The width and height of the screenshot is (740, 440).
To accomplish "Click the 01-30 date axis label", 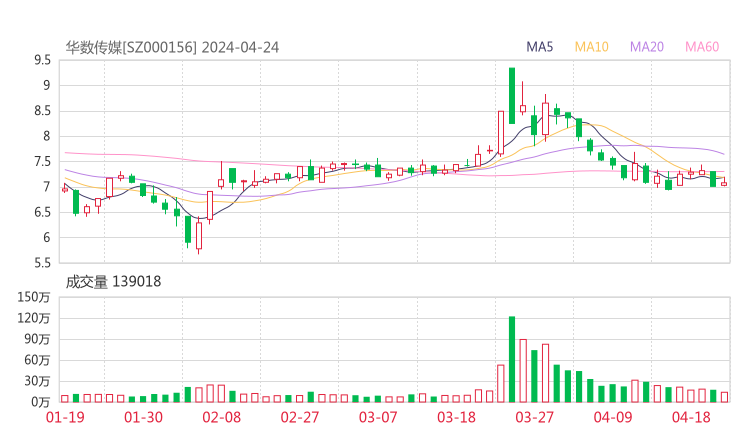I will coord(143,417).
